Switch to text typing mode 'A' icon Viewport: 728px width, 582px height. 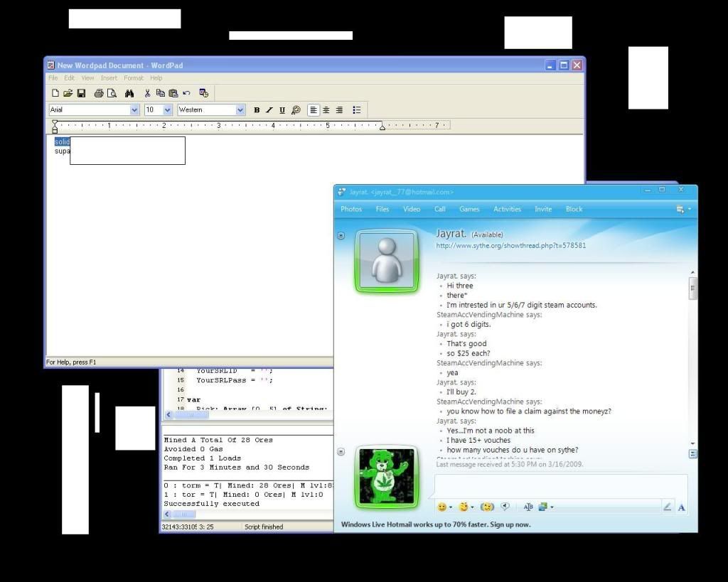(x=681, y=507)
